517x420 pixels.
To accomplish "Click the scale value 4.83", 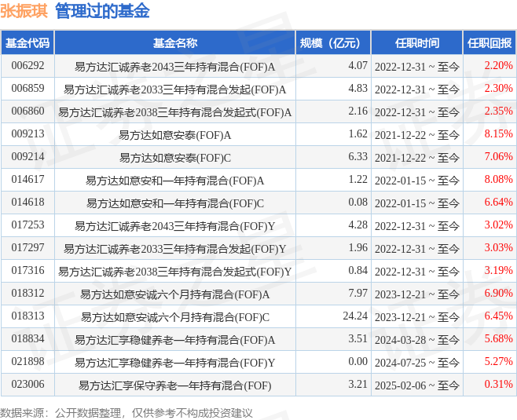I will pos(358,88).
